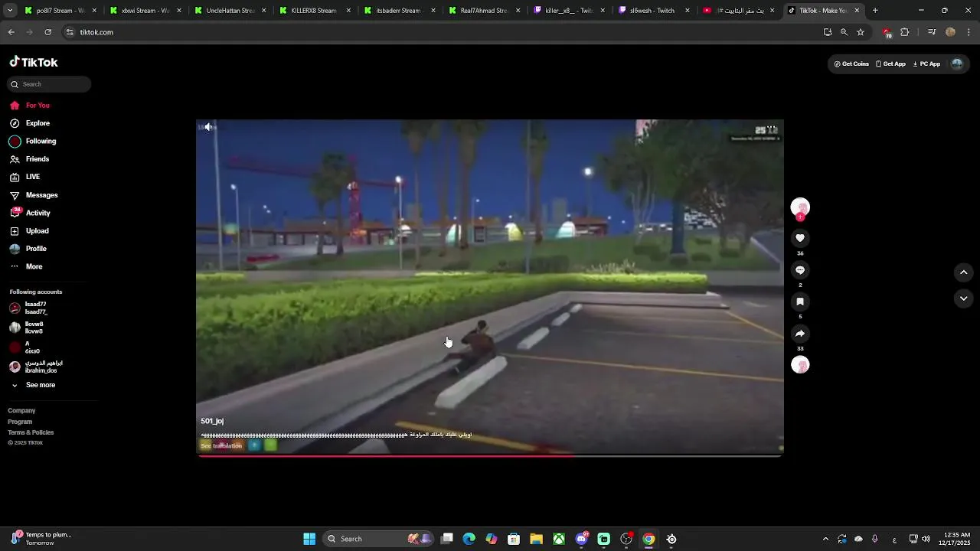Like the video with heart icon
Viewport: 980px width, 551px height.
coord(800,238)
